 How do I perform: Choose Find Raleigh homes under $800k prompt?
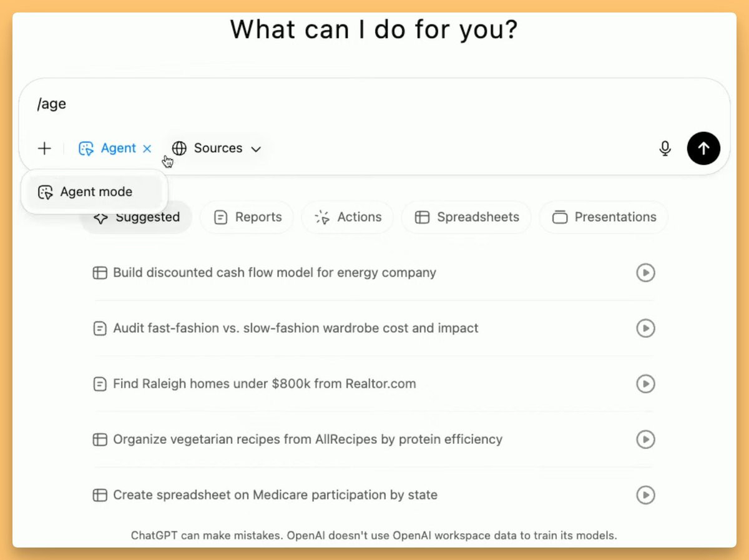[264, 384]
